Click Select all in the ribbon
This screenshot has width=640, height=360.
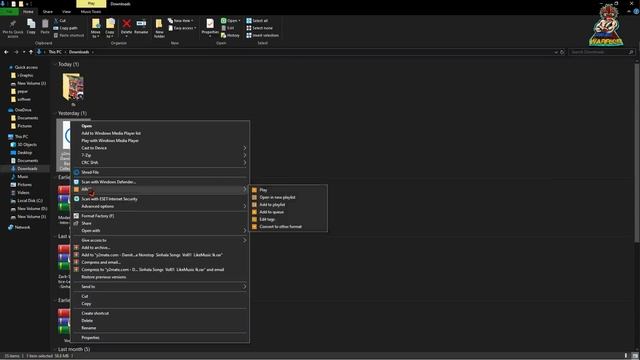pos(257,20)
